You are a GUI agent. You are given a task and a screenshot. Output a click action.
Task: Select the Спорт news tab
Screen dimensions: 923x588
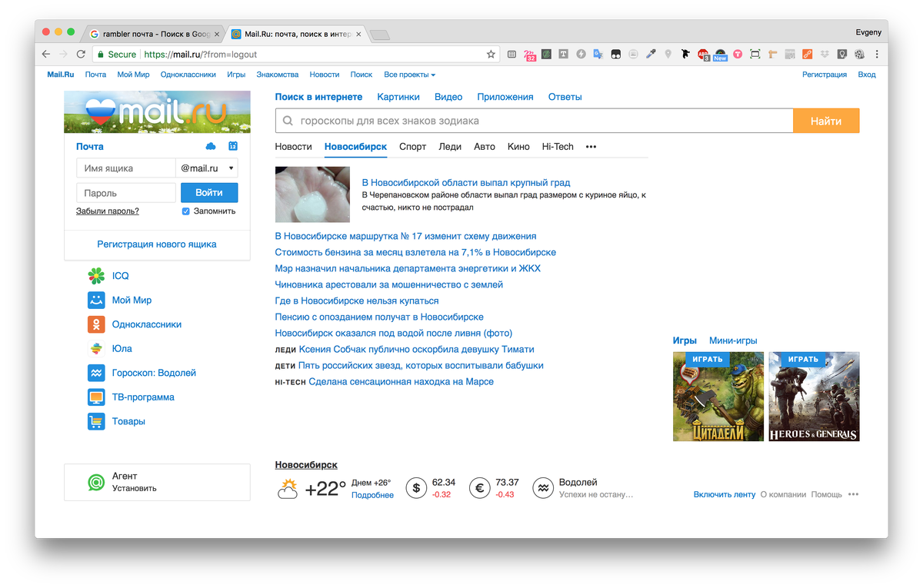(412, 147)
